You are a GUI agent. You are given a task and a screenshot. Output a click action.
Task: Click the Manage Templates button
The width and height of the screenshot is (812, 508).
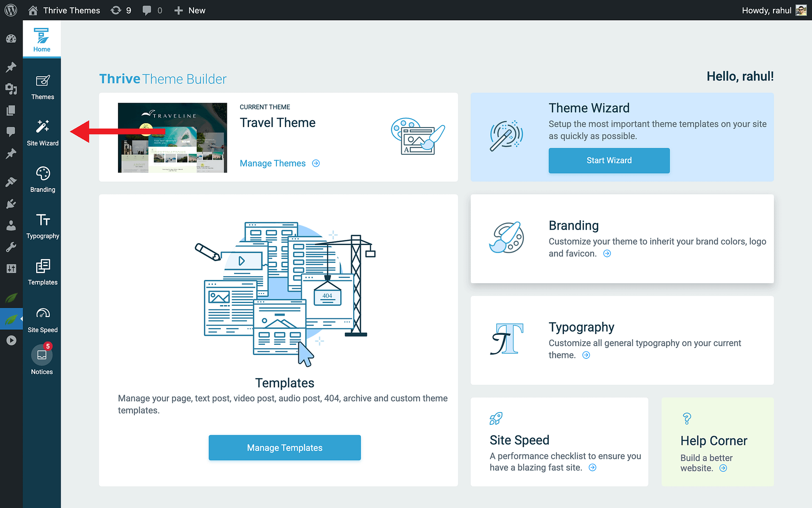point(284,447)
